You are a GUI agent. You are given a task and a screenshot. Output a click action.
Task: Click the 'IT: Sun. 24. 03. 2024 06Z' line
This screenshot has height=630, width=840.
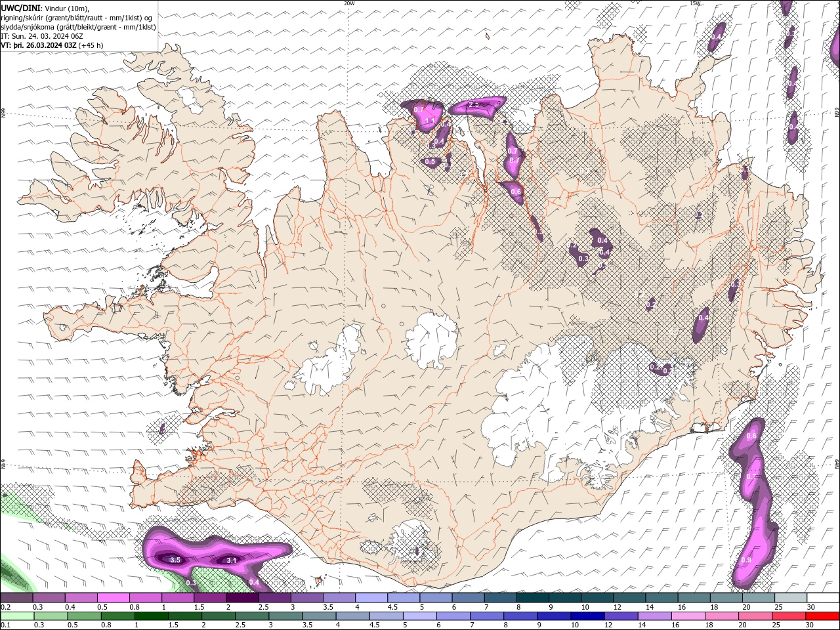[x=41, y=36]
